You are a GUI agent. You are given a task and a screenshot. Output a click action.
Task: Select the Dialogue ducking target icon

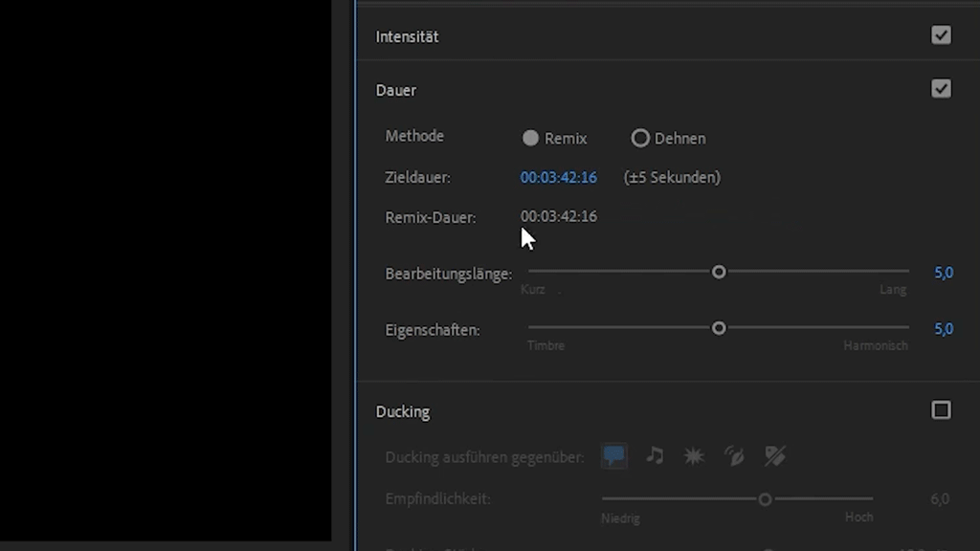pos(614,456)
